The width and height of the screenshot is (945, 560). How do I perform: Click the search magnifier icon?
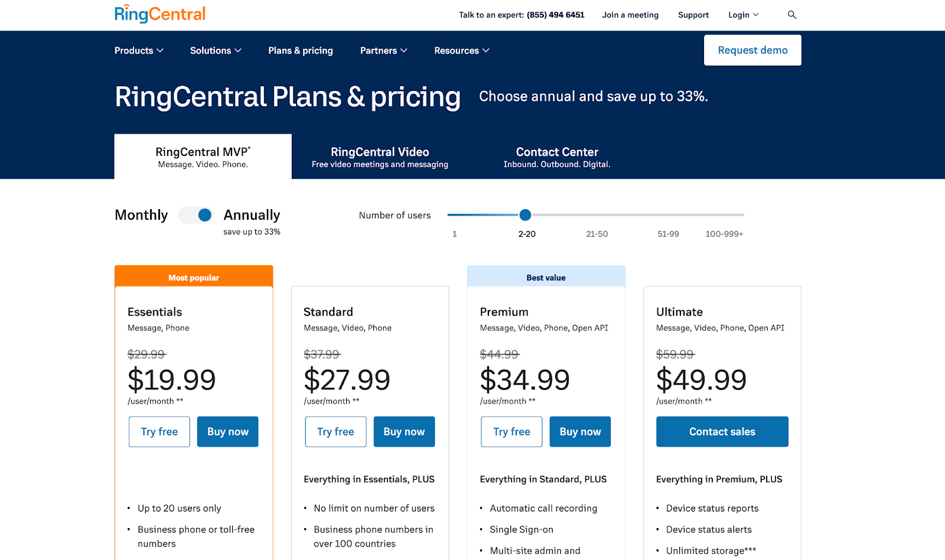click(x=792, y=15)
